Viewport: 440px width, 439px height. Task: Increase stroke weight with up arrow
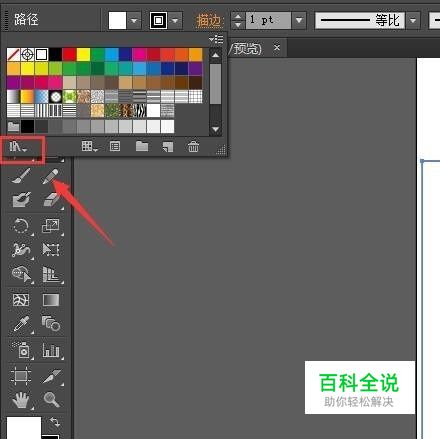238,17
